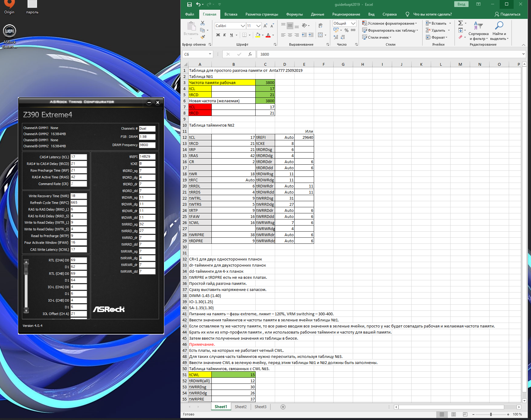Undo the last action in Excel

198,5
